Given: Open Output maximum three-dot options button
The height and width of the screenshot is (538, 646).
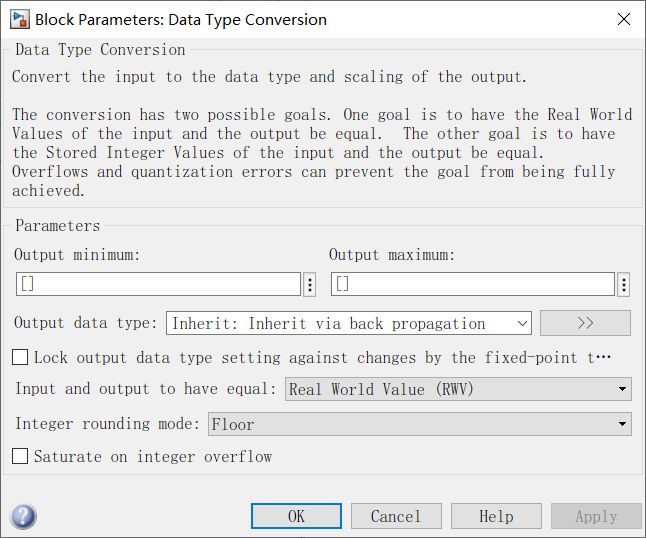Looking at the screenshot, I should (624, 284).
